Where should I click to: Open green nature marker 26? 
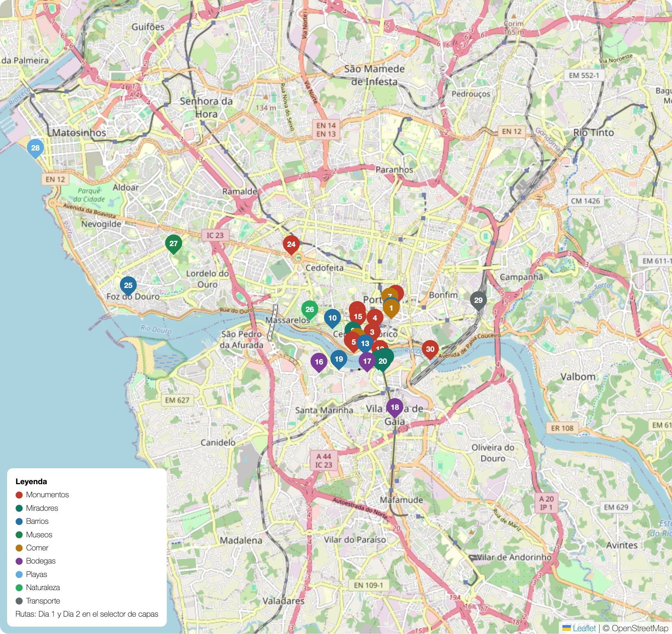coord(310,310)
